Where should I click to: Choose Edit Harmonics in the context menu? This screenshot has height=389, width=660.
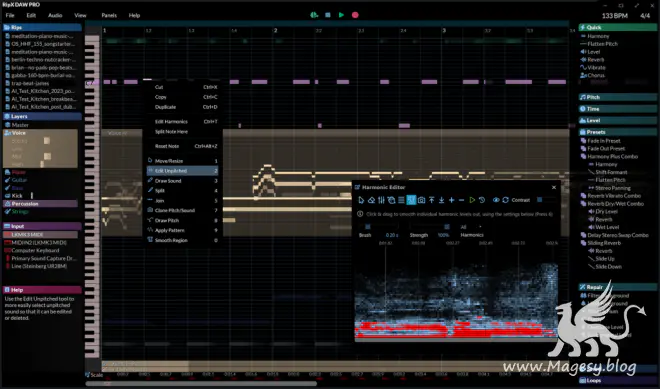182,122
